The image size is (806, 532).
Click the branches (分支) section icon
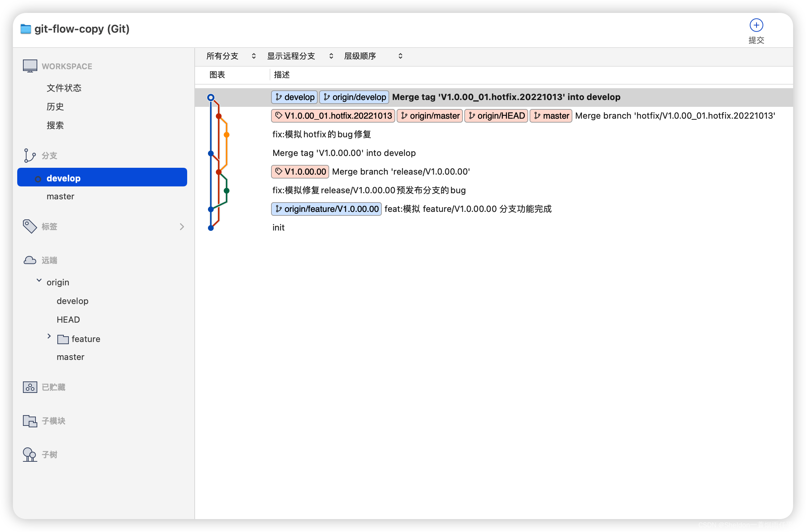(x=30, y=156)
